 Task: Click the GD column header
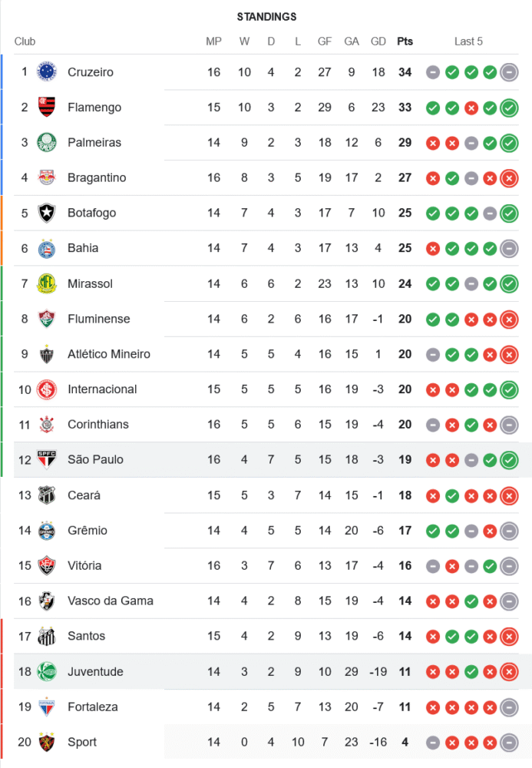(378, 41)
